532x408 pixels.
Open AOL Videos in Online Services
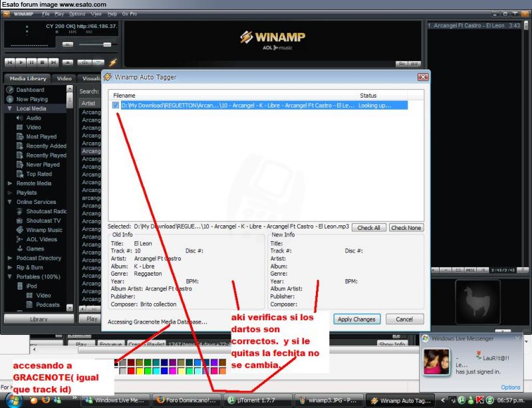[41, 239]
